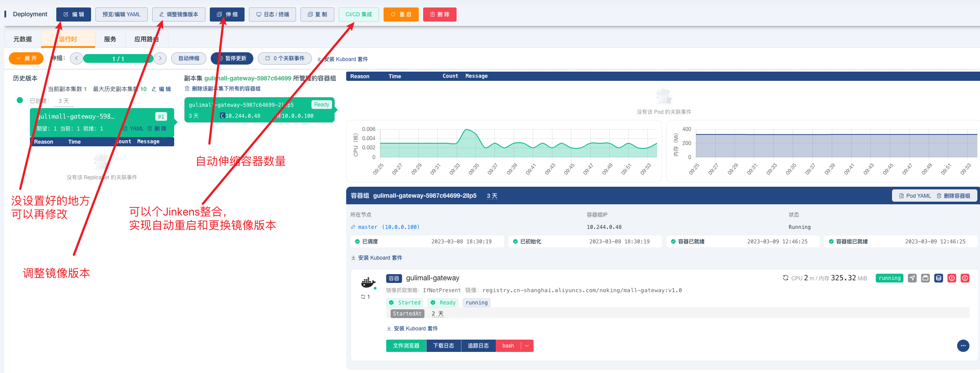Viewport: 980px width, 373px height.
Task: Click 删除 on the replica set card
Action: [x=157, y=129]
